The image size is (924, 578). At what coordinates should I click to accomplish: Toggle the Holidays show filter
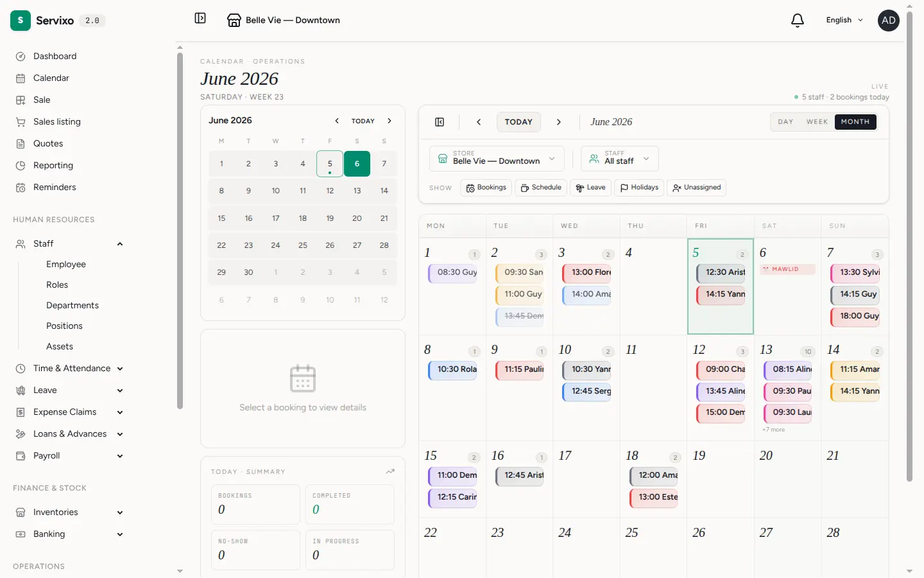(x=639, y=188)
